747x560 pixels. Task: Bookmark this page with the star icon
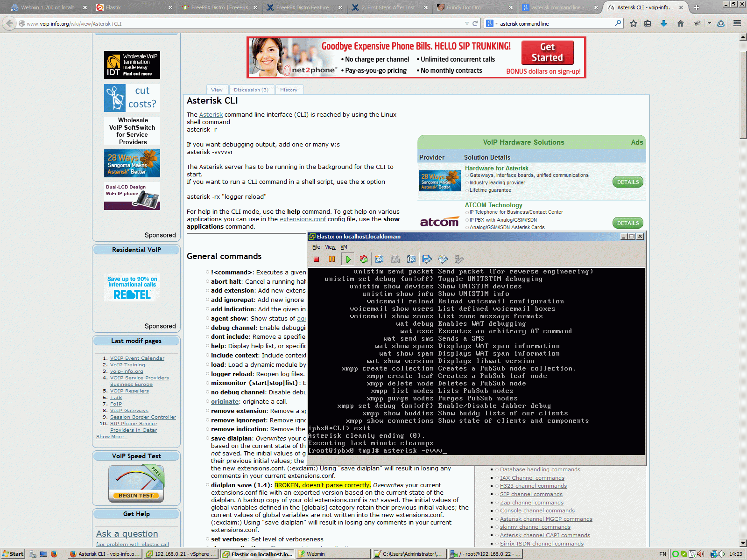[634, 23]
